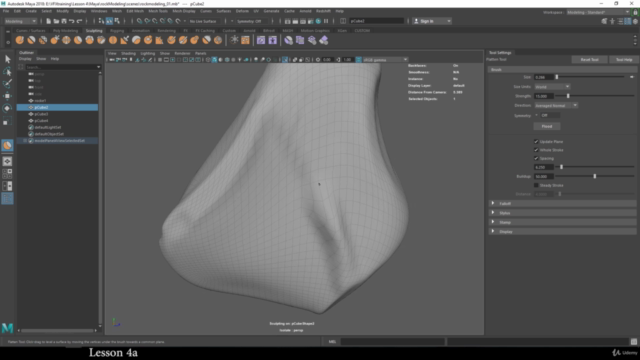Viewport: 640px width, 360px height.
Task: Expand modelPanel4ViewSelectedSet in Outliner
Action: point(25,140)
